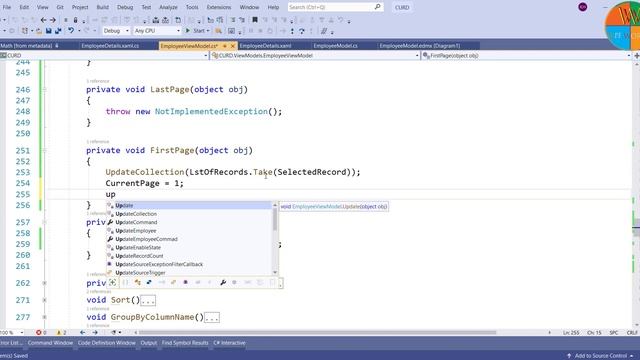The height and width of the screenshot is (360, 640).
Task: Collapse the LastPage method at line 246
Action: pyautogui.click(x=44, y=89)
